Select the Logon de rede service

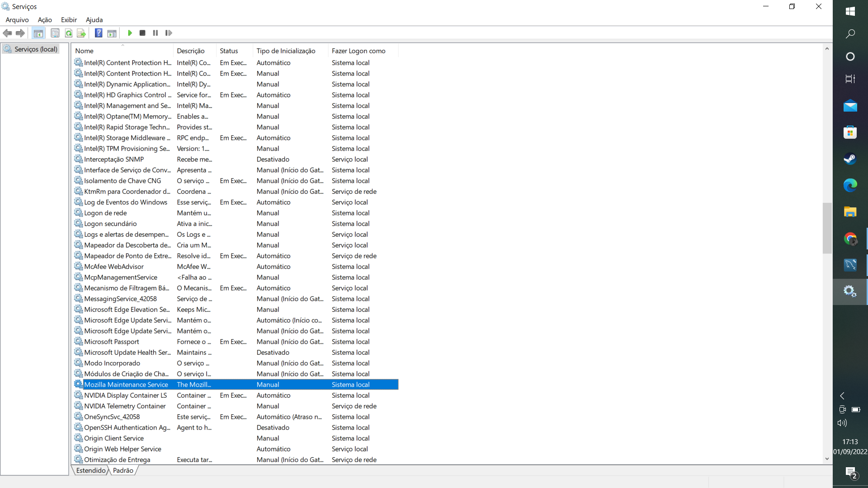[x=236, y=213]
